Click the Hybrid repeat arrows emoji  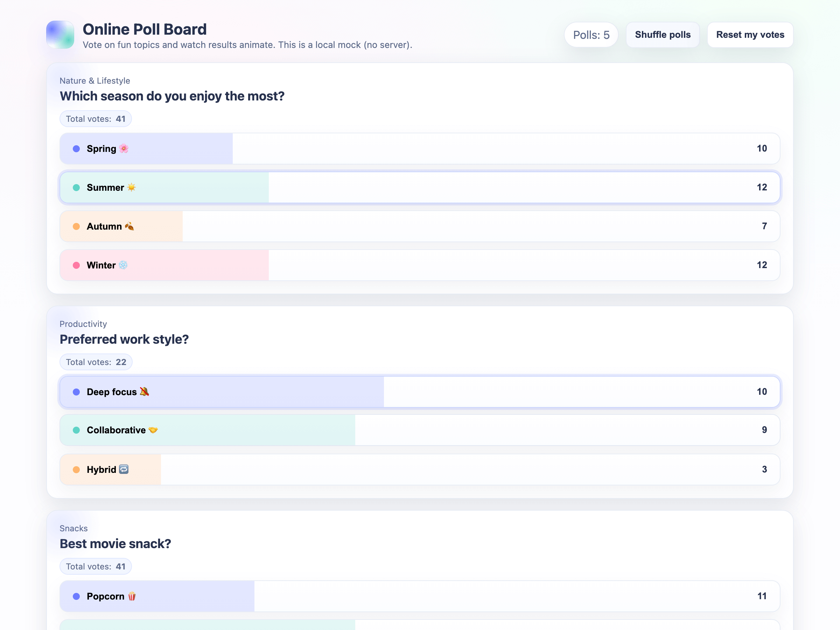tap(124, 469)
